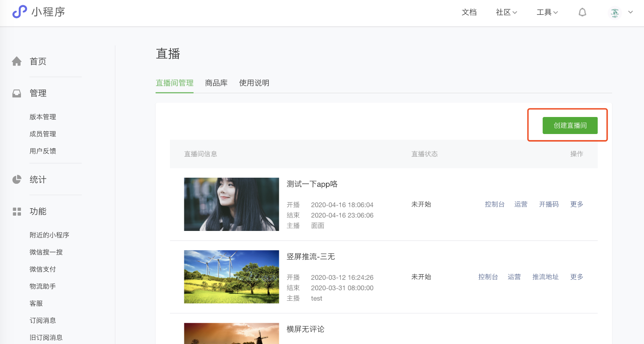Click start time 2020-03-12 16:24:26
This screenshot has height=344, width=644.
342,277
